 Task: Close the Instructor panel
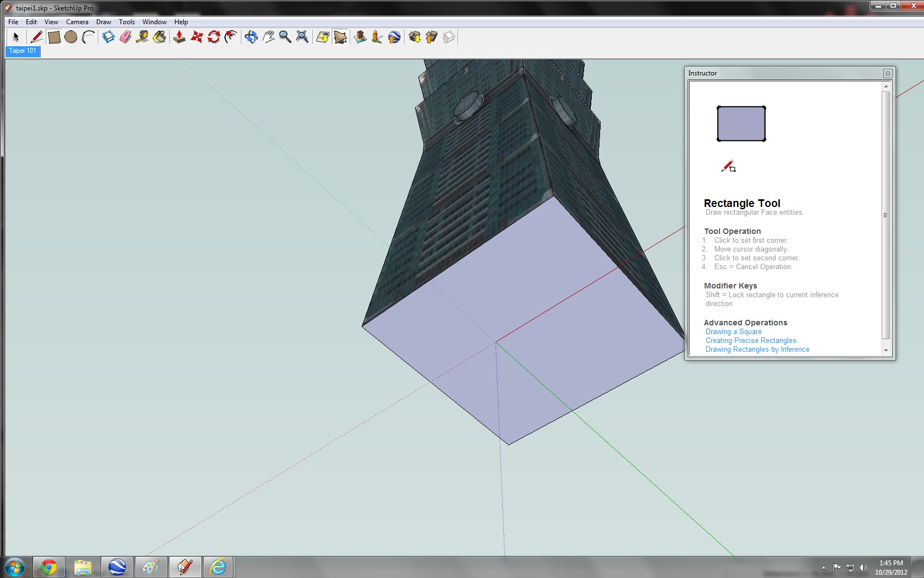click(887, 73)
